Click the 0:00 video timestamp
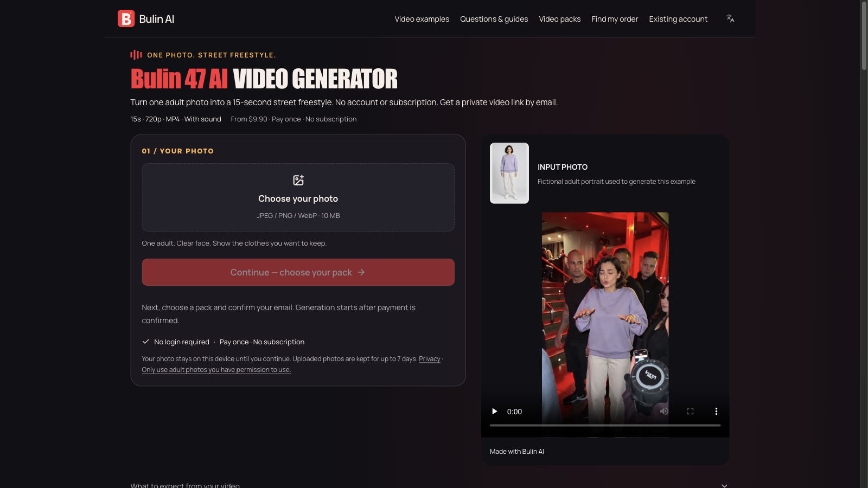The height and width of the screenshot is (488, 868). [514, 412]
